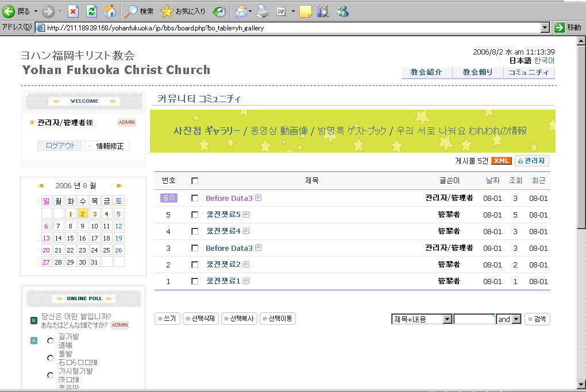Click the orange XML feed icon
Screen dimensions: 586x392
tap(501, 161)
